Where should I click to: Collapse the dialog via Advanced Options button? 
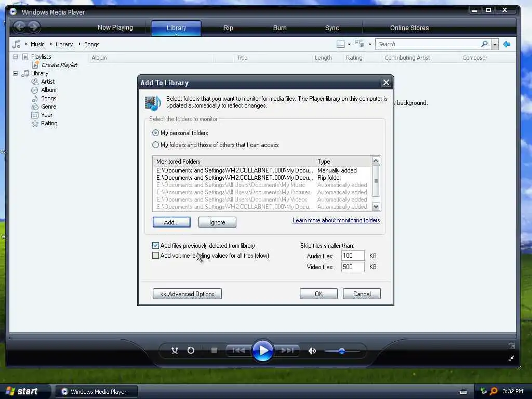pos(187,294)
